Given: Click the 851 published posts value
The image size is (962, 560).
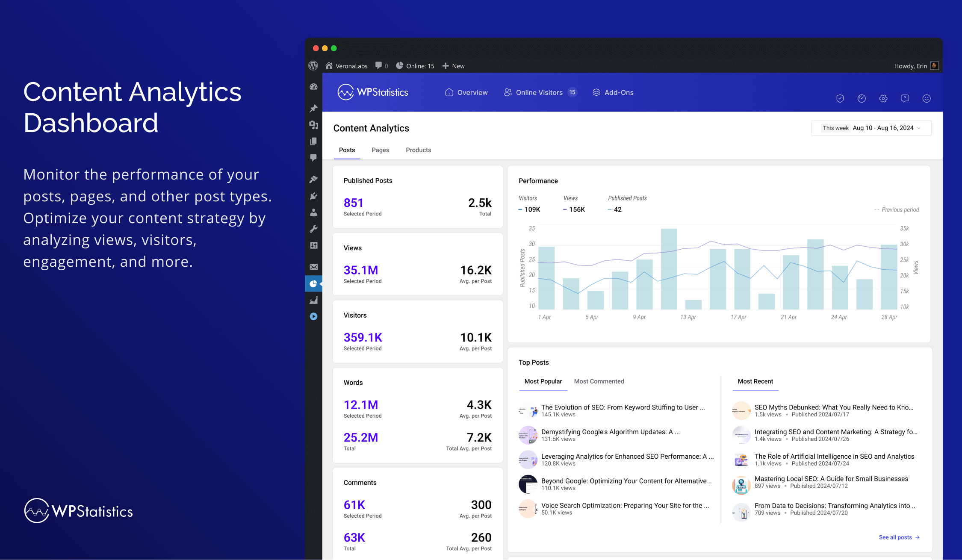Looking at the screenshot, I should (x=354, y=203).
